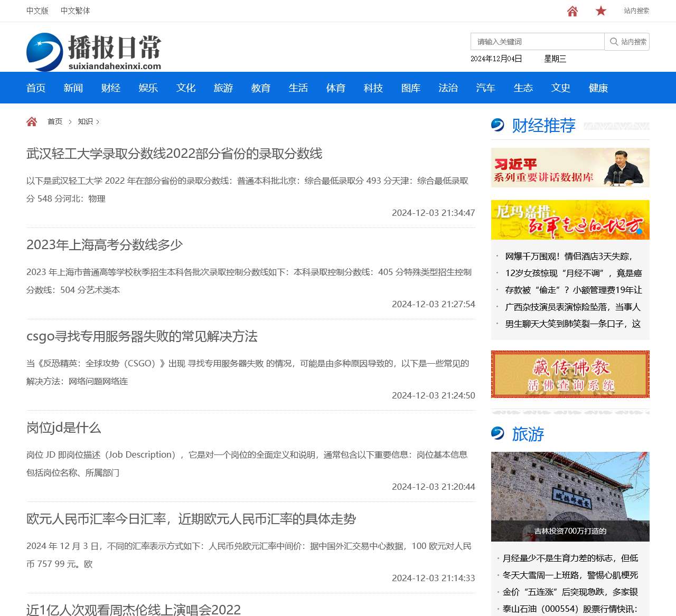This screenshot has height=616, width=676.
Task: Click the 吉林投资700万打造的 travel thumbnail
Action: [570, 496]
